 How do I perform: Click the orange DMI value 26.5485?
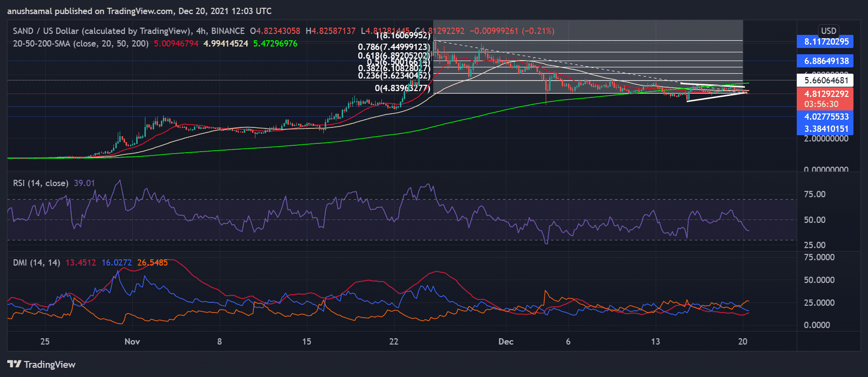click(152, 263)
